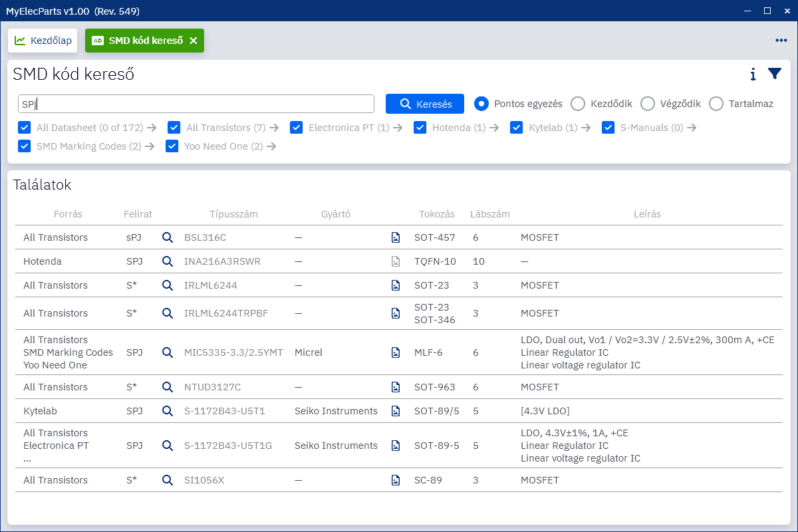This screenshot has width=798, height=532.
Task: Open datasheet PDF icon for S-1172B43-U5T1
Action: point(396,411)
